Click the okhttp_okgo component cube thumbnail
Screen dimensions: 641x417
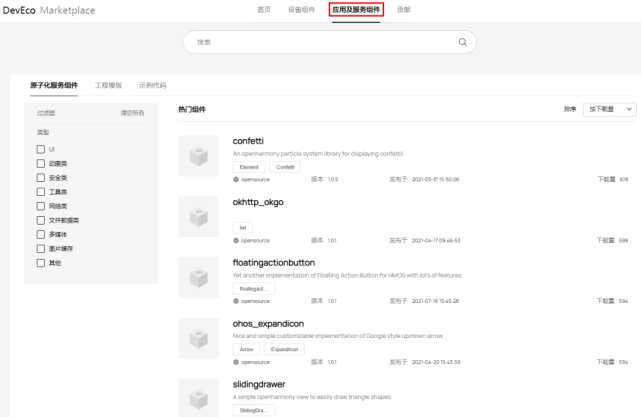(x=199, y=217)
